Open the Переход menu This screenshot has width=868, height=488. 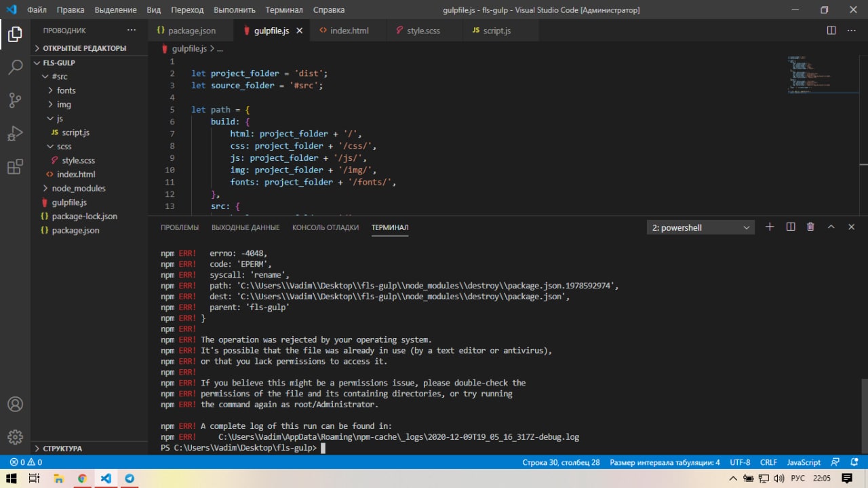click(x=187, y=10)
